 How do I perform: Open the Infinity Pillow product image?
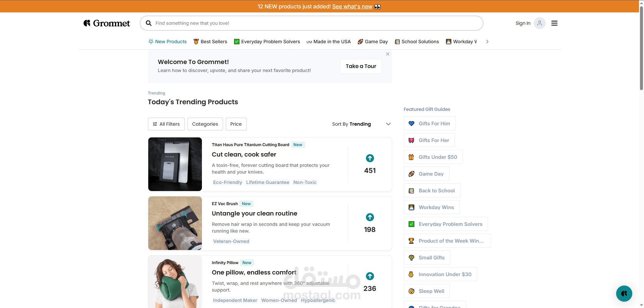click(x=175, y=282)
